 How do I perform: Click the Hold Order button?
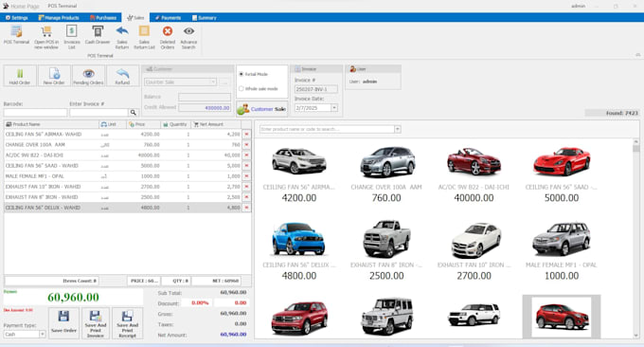pyautogui.click(x=20, y=76)
